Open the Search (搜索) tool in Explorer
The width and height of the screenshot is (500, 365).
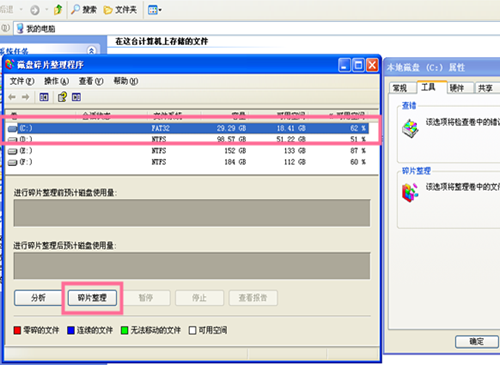(84, 10)
